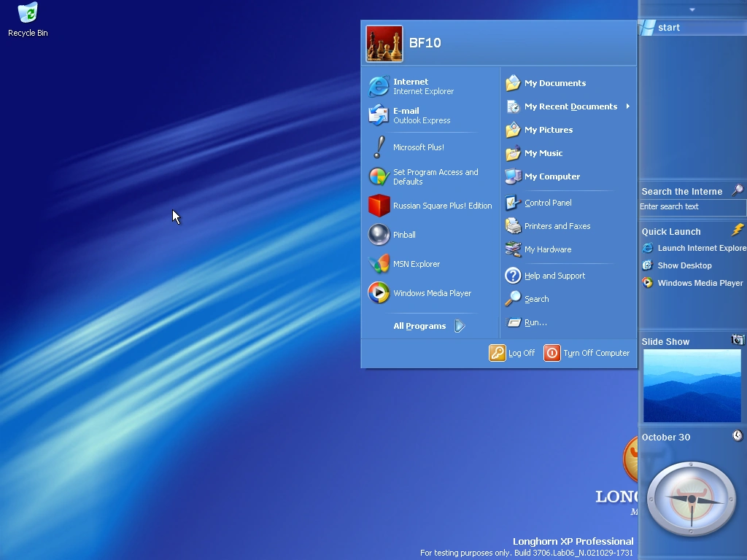Click the Slide Show camera icon
The image size is (747, 560).
click(738, 340)
